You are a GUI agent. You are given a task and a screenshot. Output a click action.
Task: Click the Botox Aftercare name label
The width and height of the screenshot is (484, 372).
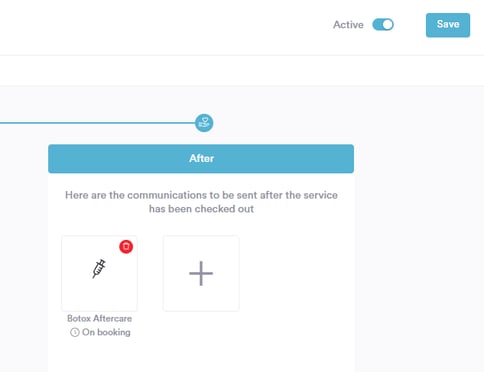(99, 318)
